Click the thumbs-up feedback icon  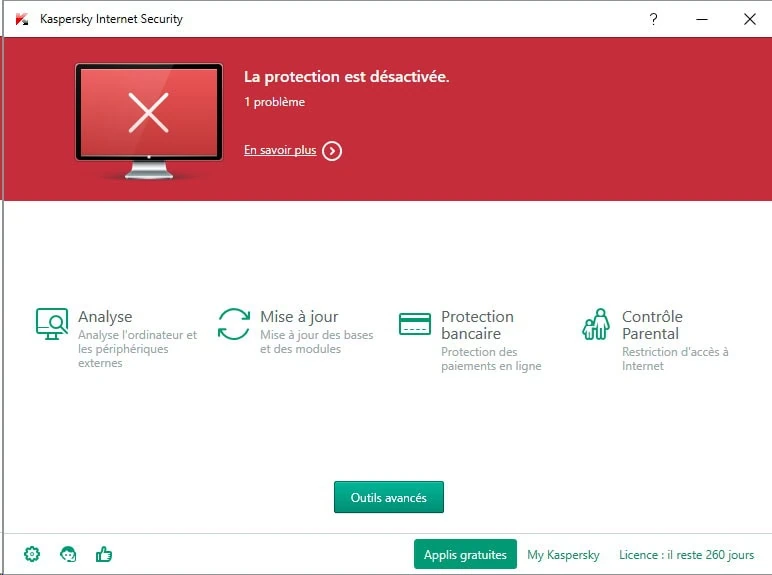pyautogui.click(x=103, y=554)
